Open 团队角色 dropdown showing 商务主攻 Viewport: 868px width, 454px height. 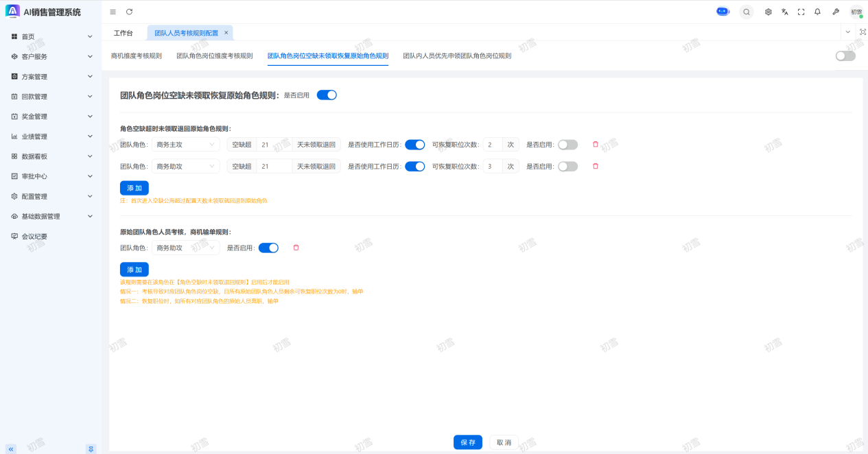click(x=185, y=145)
